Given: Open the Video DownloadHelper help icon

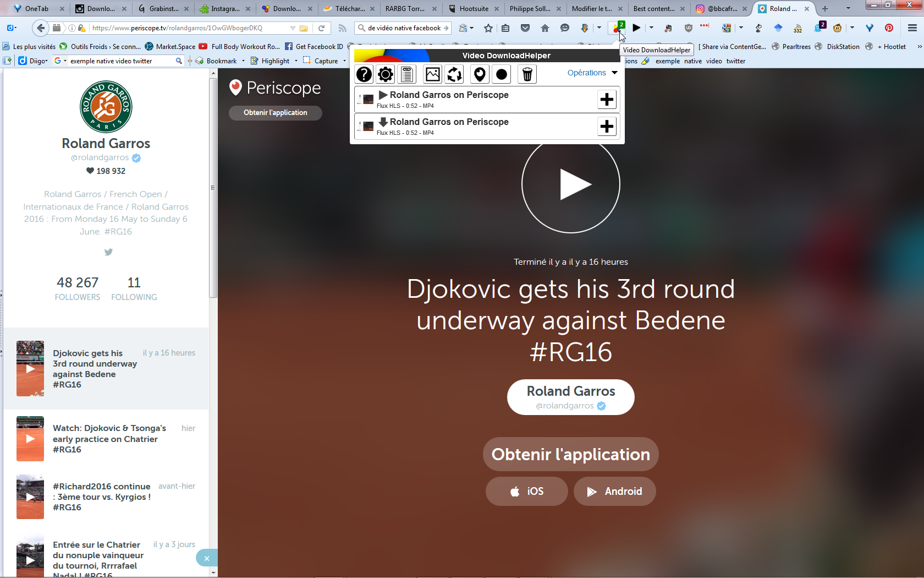Looking at the screenshot, I should [x=364, y=74].
